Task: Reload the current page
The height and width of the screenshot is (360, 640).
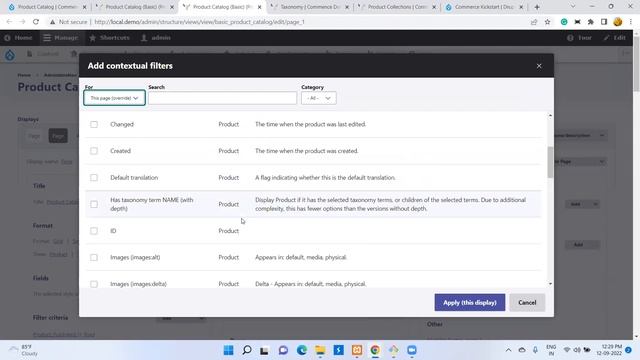Action: (36, 22)
